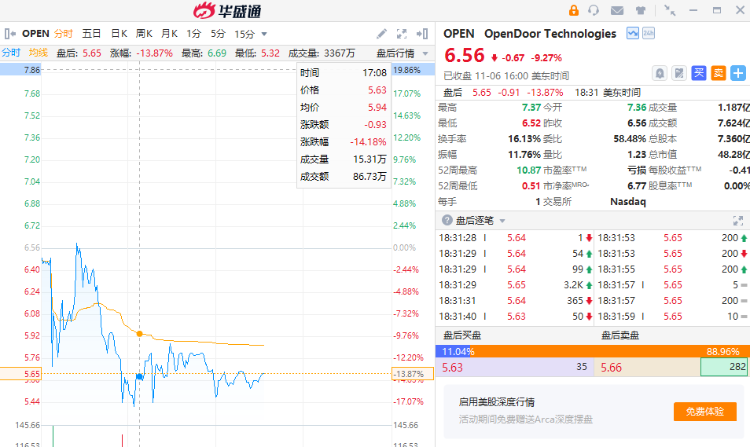Toggle the 分时 line legend

[x=11, y=53]
